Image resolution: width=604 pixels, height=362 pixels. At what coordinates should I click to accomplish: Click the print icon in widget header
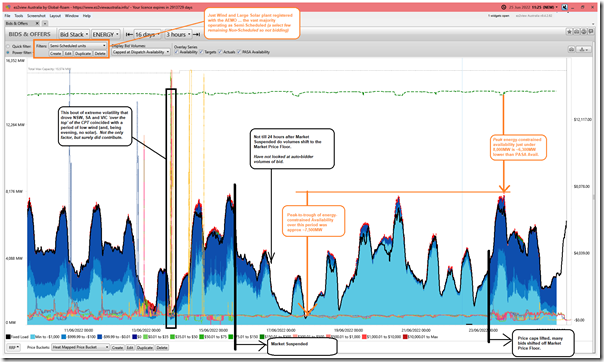577,32
